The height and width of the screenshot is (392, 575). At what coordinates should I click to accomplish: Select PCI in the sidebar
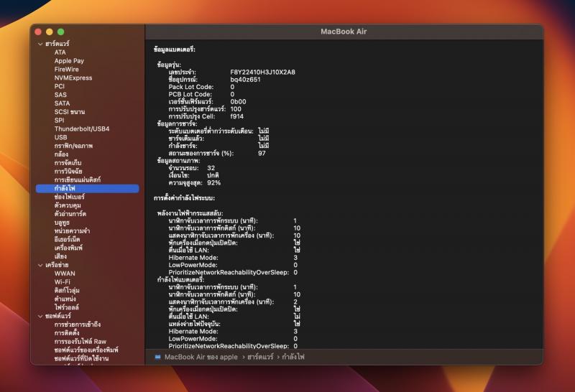[x=60, y=86]
